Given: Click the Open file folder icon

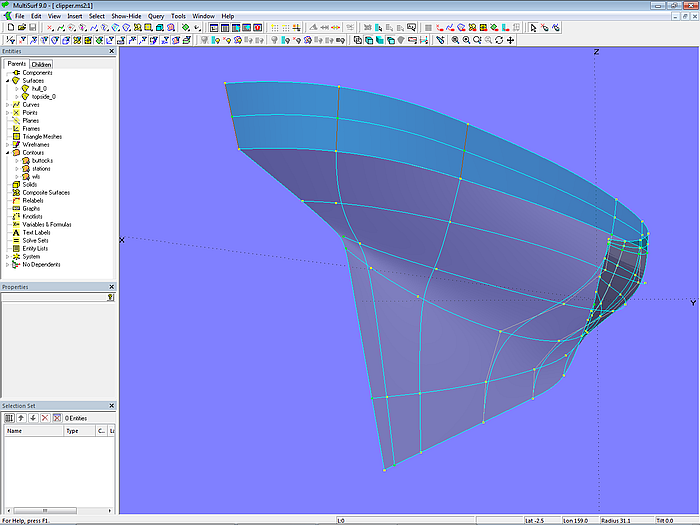Looking at the screenshot, I should point(21,28).
